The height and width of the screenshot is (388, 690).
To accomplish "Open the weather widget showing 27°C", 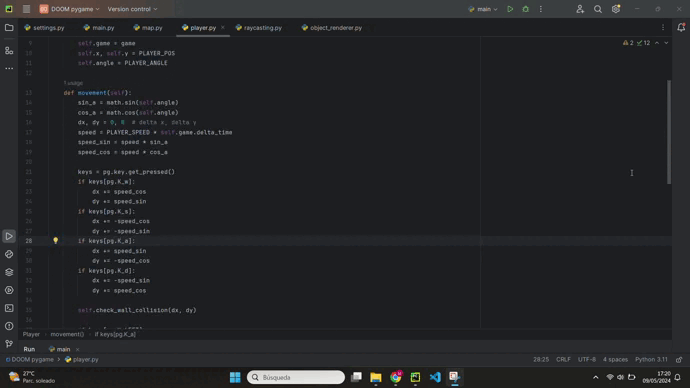I will (32, 377).
